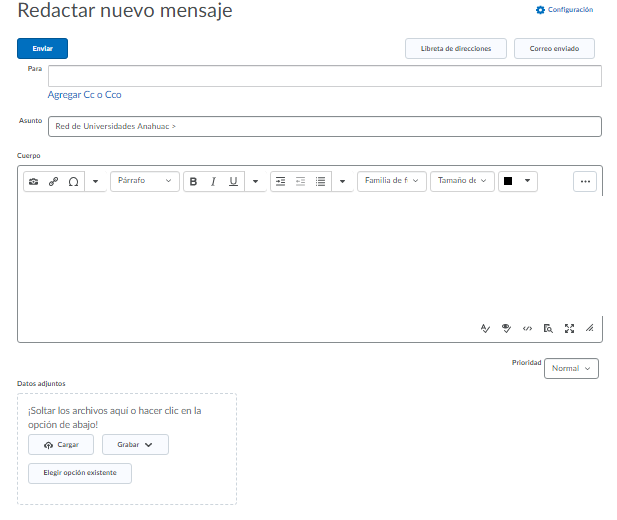Run the spell check tool
This screenshot has width=617, height=520.
click(485, 328)
